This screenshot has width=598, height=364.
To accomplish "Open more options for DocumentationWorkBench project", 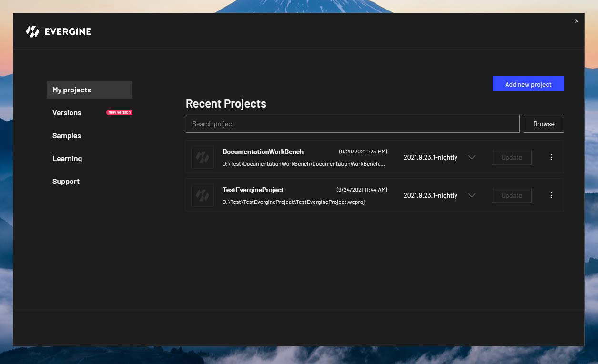I will pyautogui.click(x=551, y=157).
